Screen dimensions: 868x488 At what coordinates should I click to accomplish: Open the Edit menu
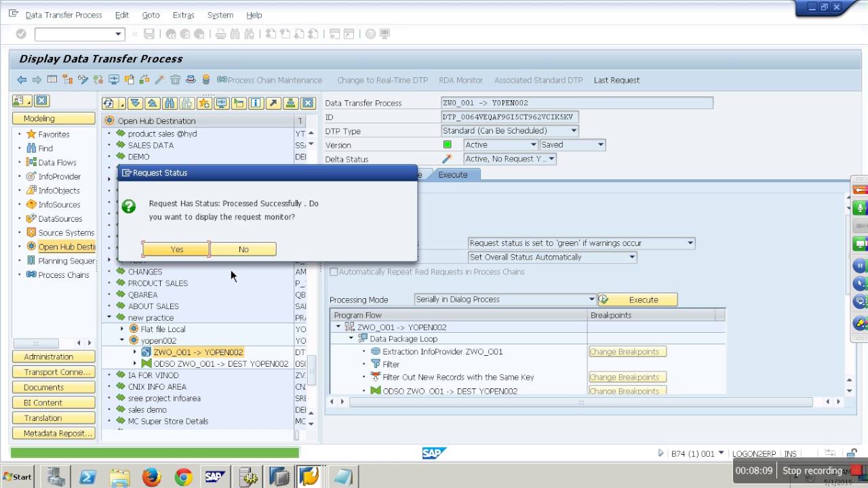pos(122,15)
